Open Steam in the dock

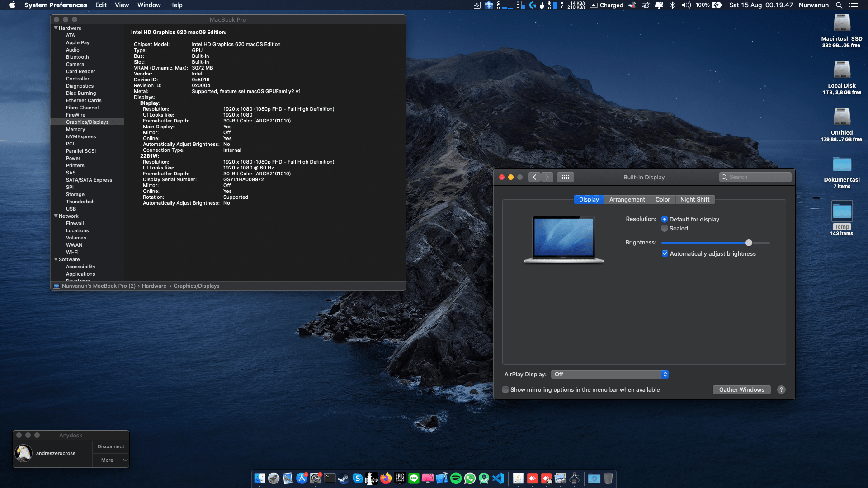click(x=344, y=478)
